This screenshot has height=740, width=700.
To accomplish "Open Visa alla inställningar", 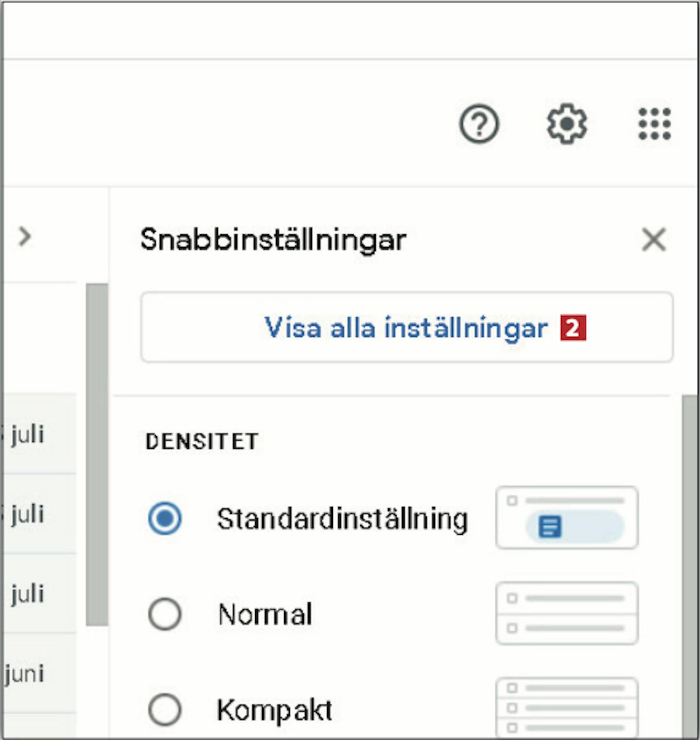I will (x=406, y=327).
